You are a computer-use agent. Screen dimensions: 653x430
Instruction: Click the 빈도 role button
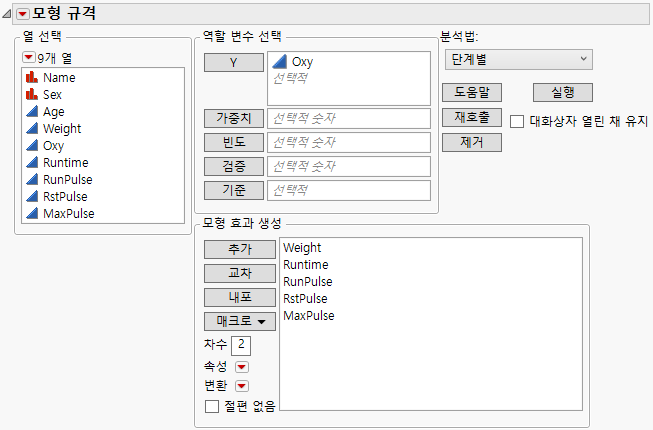coord(234,142)
